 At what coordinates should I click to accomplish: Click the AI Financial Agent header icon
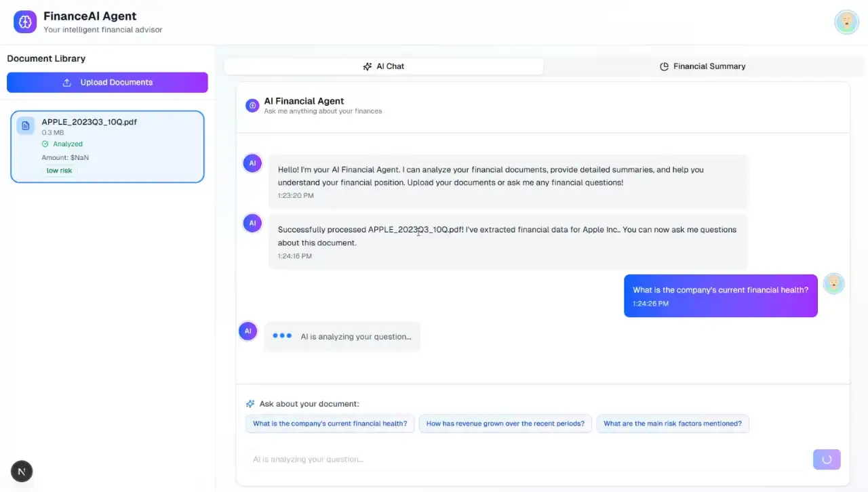(x=252, y=105)
